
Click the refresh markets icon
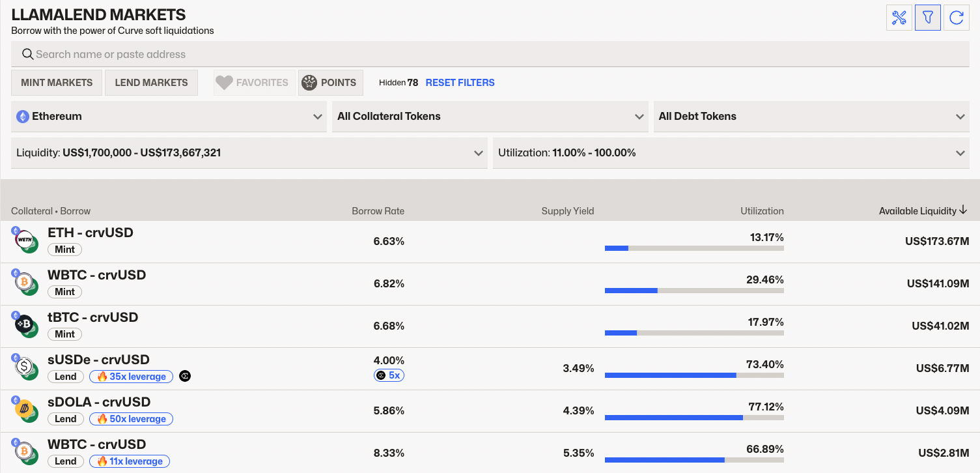957,18
